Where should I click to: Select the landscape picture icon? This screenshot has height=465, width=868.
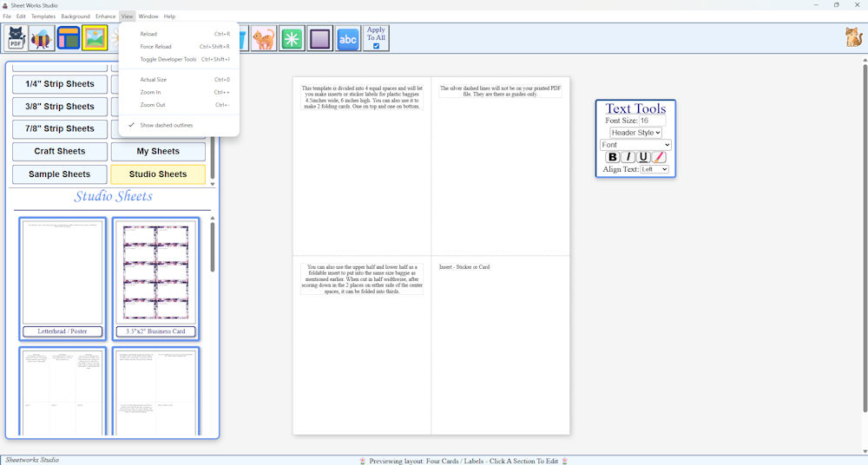click(95, 38)
